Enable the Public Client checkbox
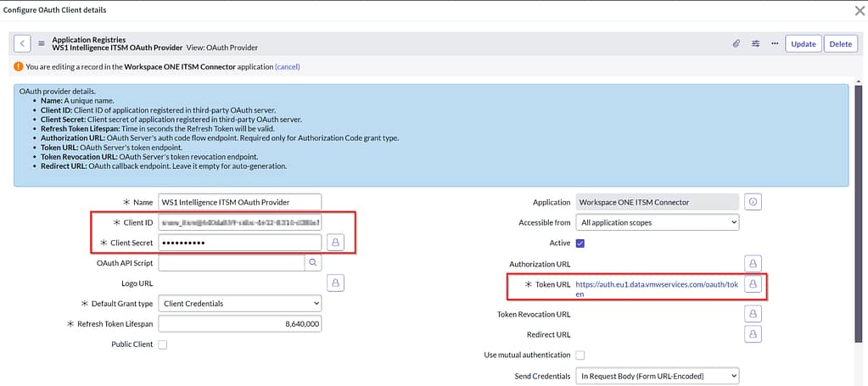Viewport: 868px width, 386px height. click(163, 344)
